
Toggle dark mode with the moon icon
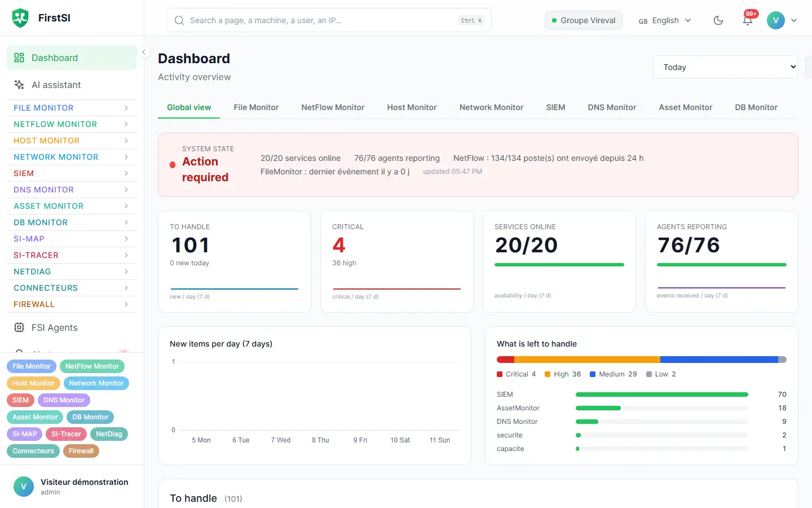(718, 20)
